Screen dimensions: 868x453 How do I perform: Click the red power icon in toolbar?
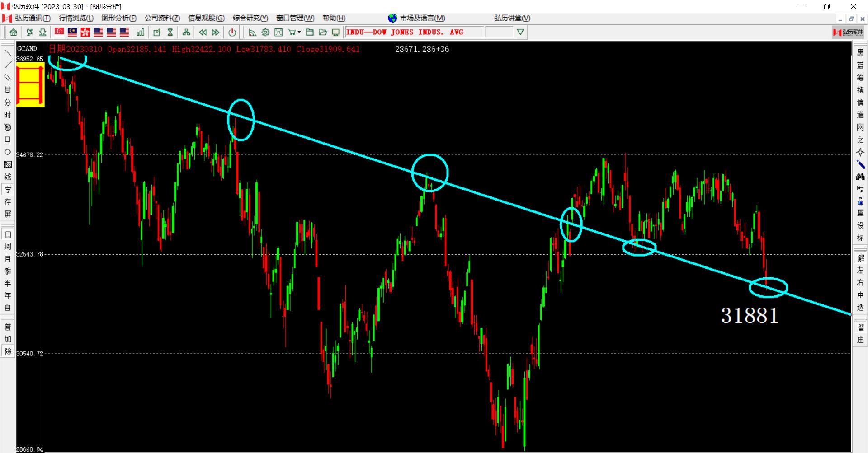pos(232,32)
